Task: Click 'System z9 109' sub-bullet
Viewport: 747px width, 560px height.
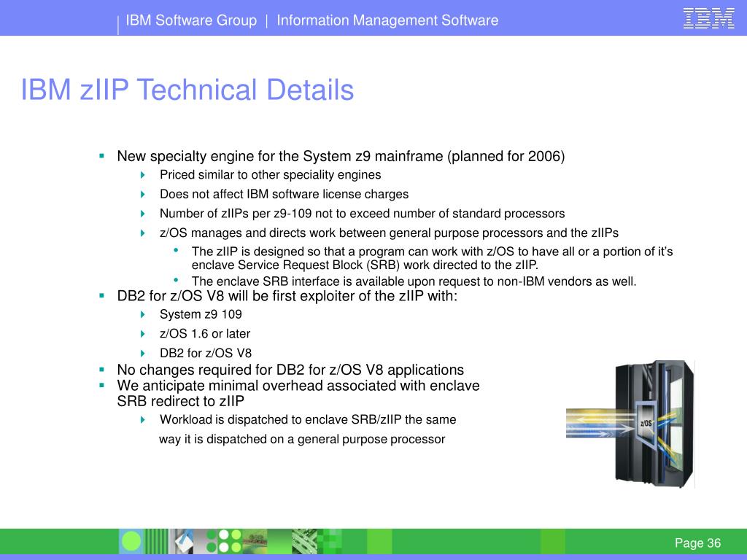Action: click(201, 314)
